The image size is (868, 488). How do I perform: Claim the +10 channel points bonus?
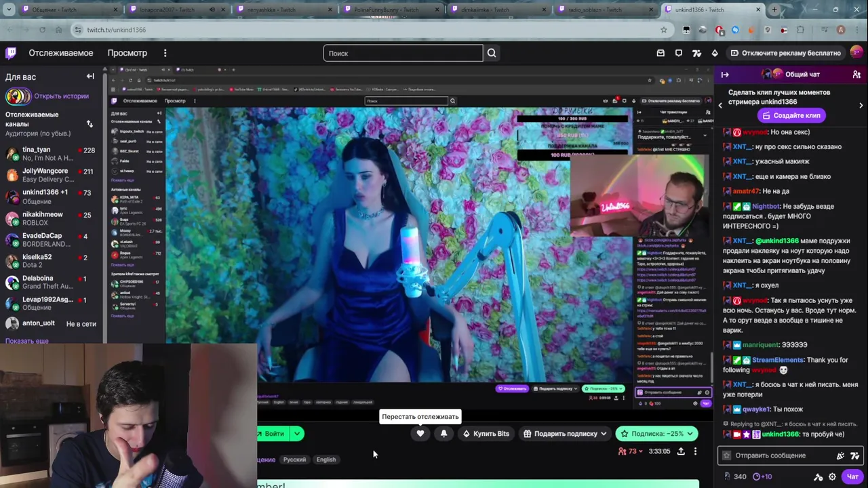pos(763,476)
